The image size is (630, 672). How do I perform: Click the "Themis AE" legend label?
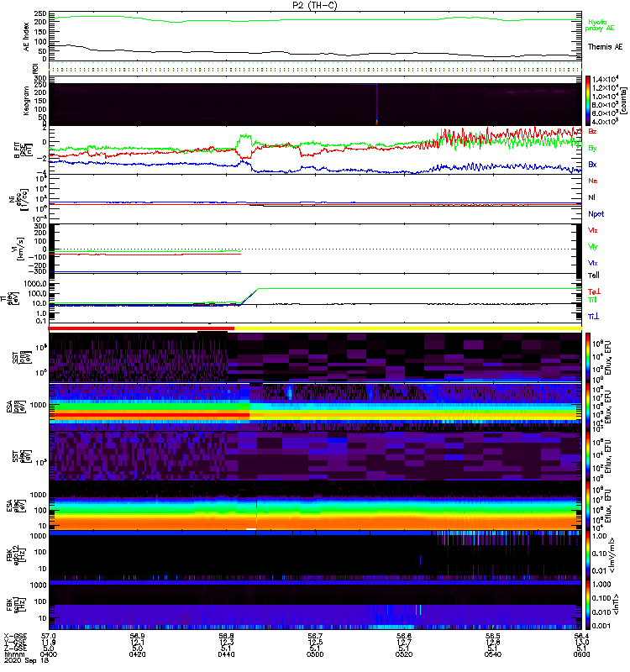point(605,47)
